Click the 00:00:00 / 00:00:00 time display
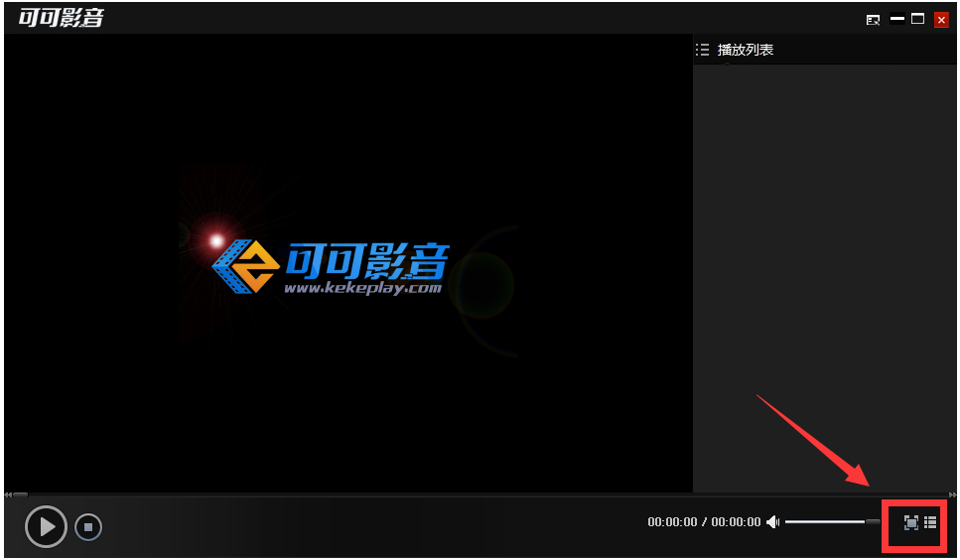Viewport: 960px width, 560px height. point(704,522)
